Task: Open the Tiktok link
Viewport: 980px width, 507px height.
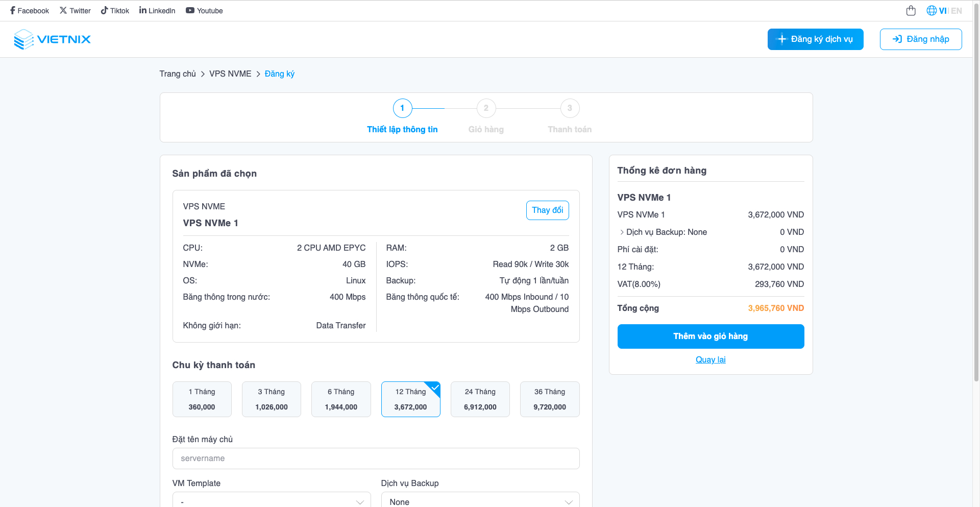Action: click(x=115, y=11)
